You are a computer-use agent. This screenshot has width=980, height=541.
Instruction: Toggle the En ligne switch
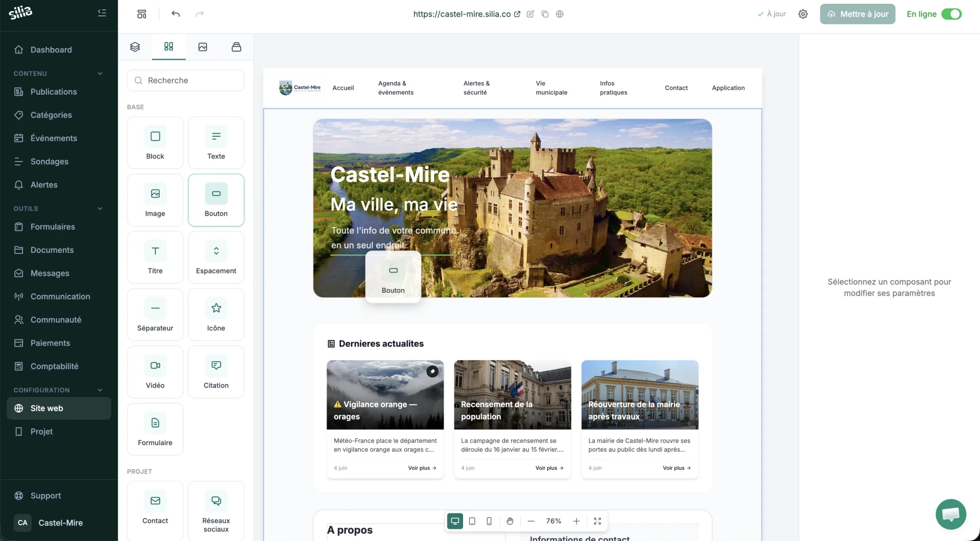pos(951,14)
